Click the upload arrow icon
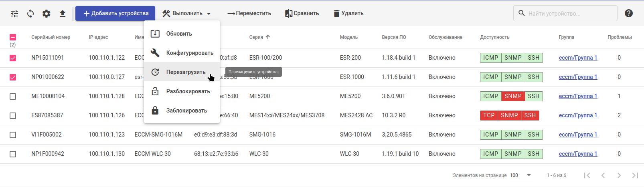This screenshot has width=644, height=187. point(63,14)
